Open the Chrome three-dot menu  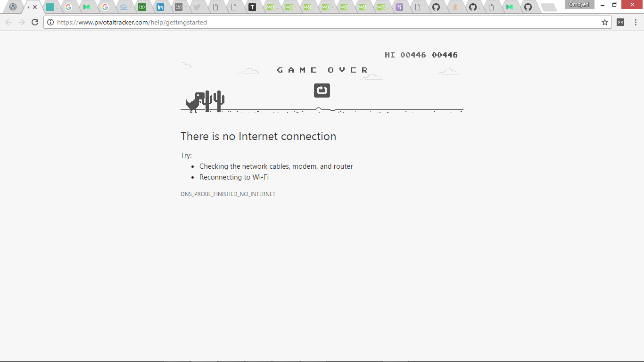(636, 22)
